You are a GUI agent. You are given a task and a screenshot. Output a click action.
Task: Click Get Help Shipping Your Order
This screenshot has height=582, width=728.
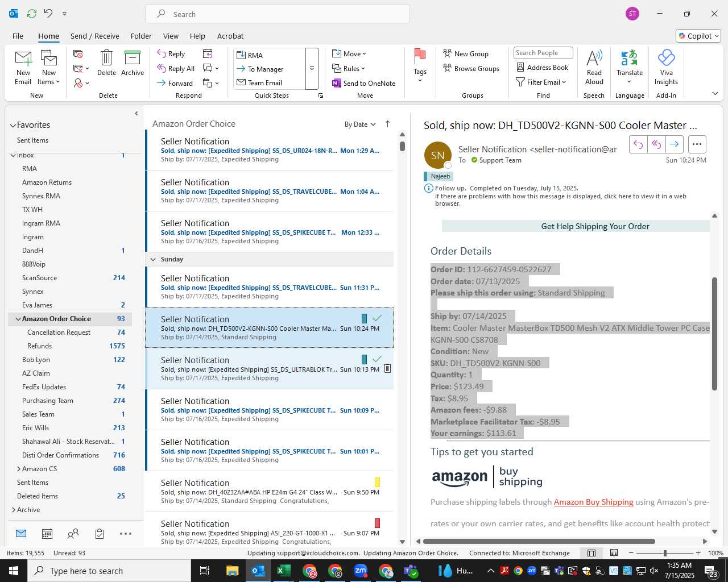595,226
